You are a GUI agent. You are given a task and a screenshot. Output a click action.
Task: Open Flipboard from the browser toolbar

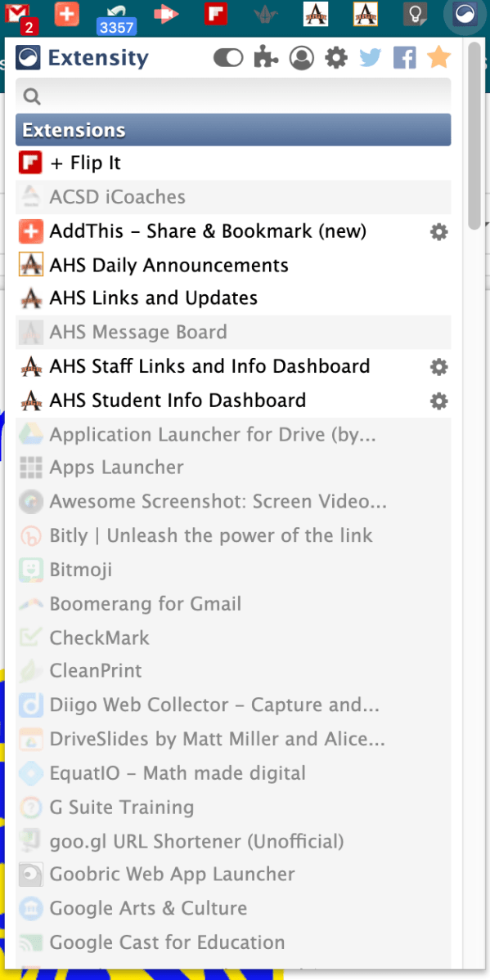coord(215,13)
